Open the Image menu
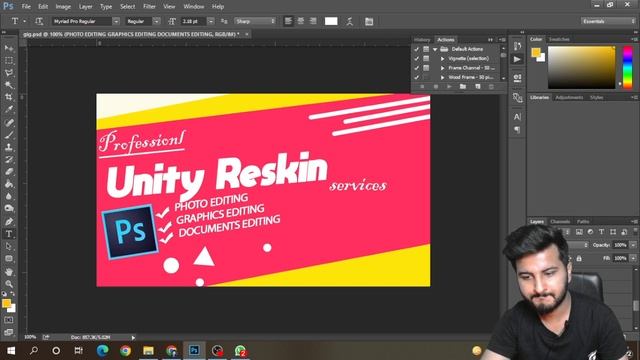This screenshot has height=360, width=640. (x=63, y=7)
